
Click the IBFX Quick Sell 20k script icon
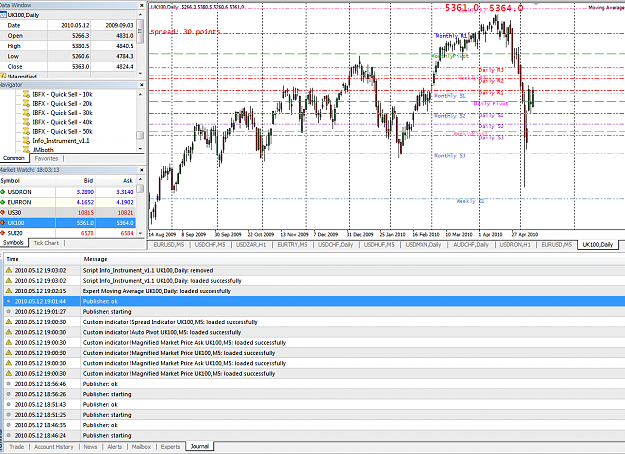(26, 103)
